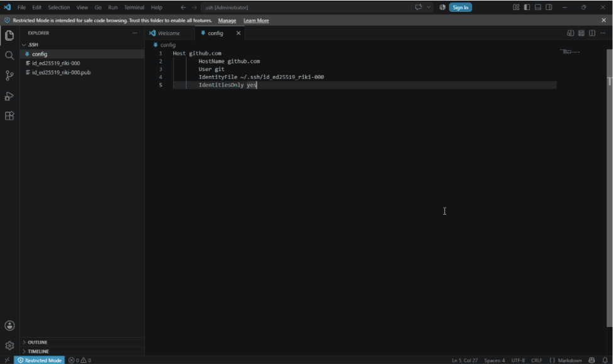This screenshot has height=364, width=614.
Task: Toggle the secondary side bar visibility
Action: point(549,8)
